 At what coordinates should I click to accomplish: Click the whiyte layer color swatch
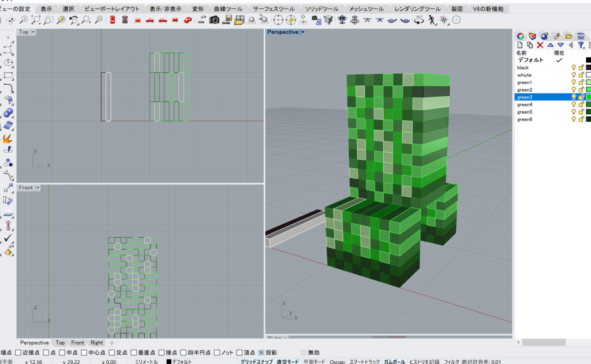(588, 75)
